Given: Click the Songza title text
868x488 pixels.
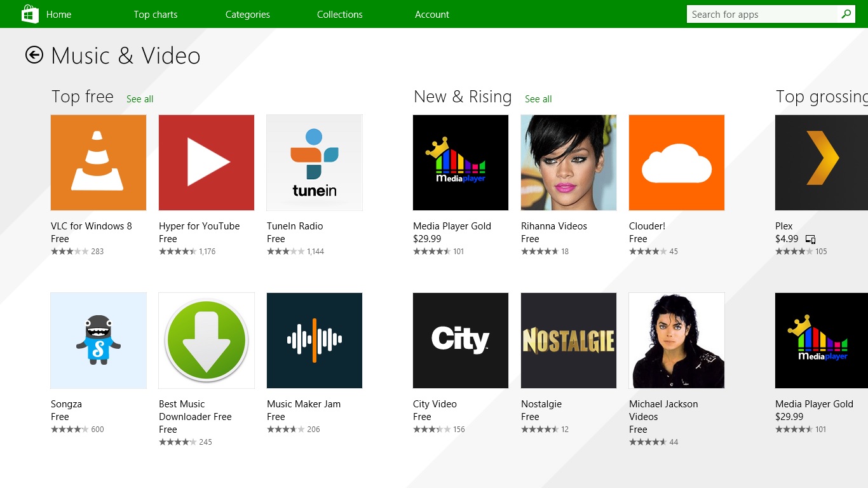Looking at the screenshot, I should [x=66, y=404].
